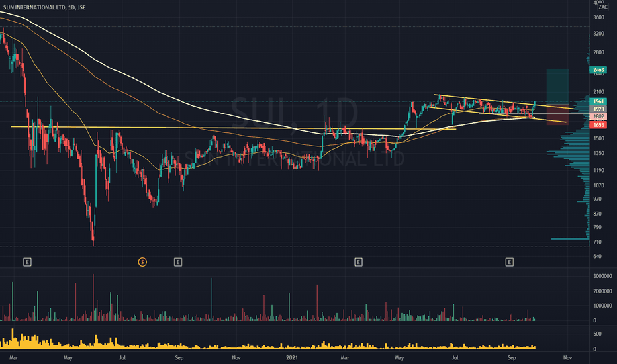Click the 1070 price axis label

pos(598,185)
